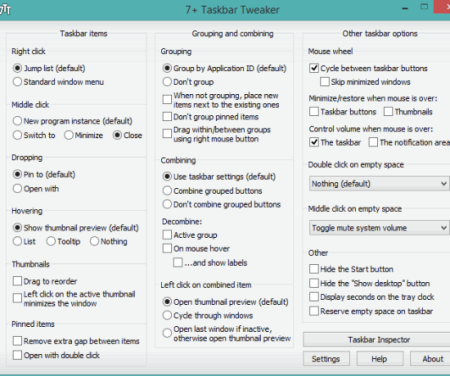Expand the Middle click on empty space dropdown
The width and height of the screenshot is (450, 376).
[379, 228]
